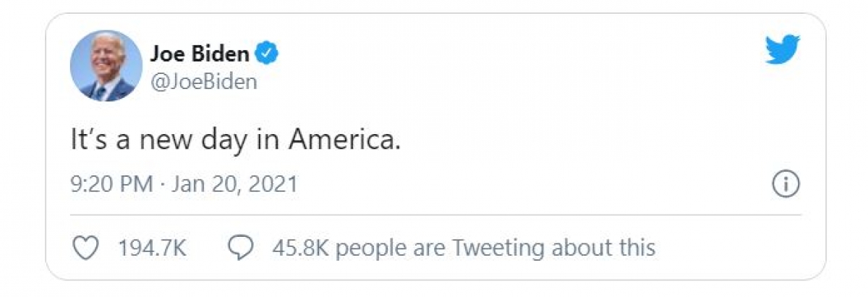Viewport: 868px width, 297px height.
Task: Click the "It's a new day" tweet text
Action: 168,140
